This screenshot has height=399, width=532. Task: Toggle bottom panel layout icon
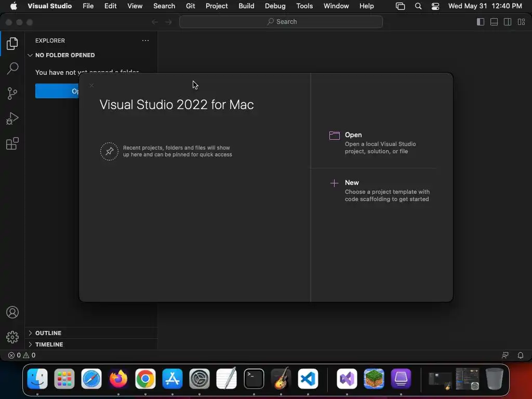[494, 22]
